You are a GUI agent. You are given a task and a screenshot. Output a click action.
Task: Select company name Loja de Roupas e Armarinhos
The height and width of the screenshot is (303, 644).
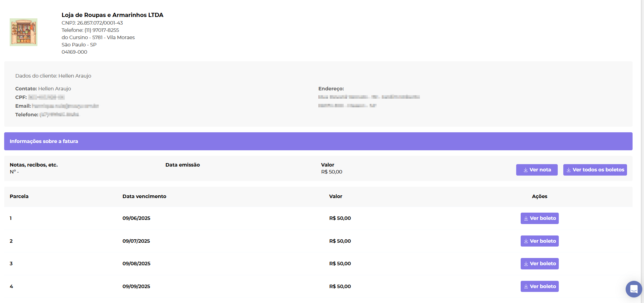click(112, 15)
